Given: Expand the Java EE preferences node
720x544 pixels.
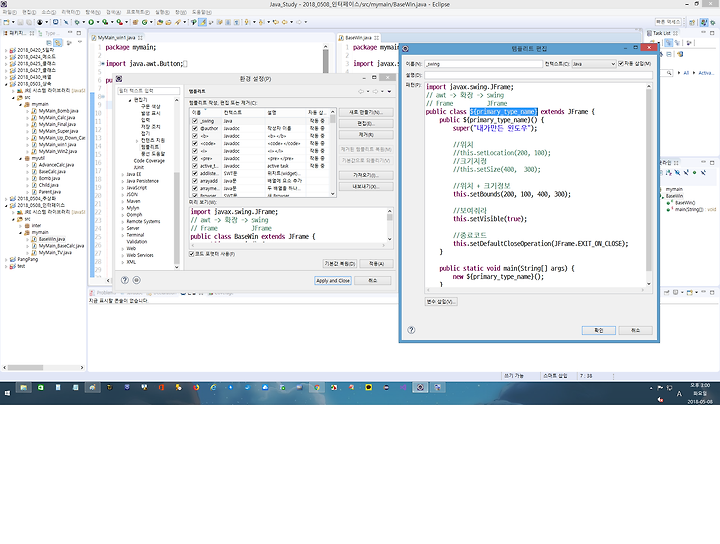Looking at the screenshot, I should [123, 174].
